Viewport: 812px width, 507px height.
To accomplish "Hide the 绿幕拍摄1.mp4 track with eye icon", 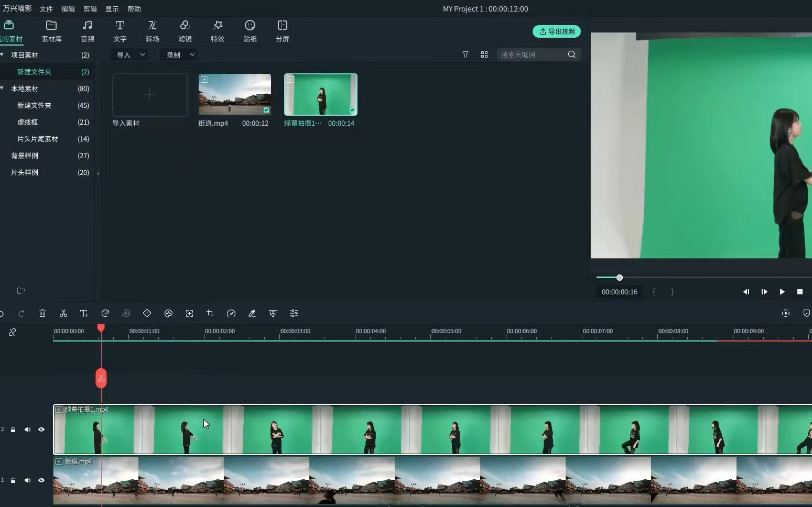I will pos(41,429).
